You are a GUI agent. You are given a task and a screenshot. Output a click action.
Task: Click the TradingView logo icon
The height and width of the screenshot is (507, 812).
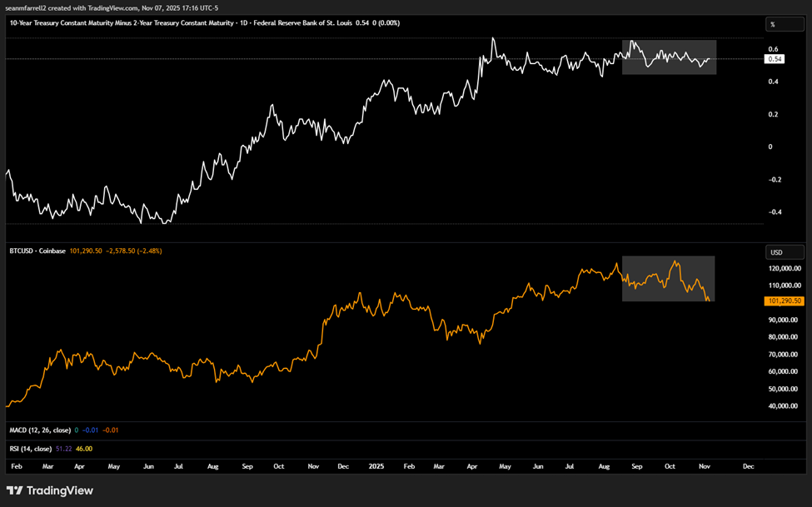(15, 490)
